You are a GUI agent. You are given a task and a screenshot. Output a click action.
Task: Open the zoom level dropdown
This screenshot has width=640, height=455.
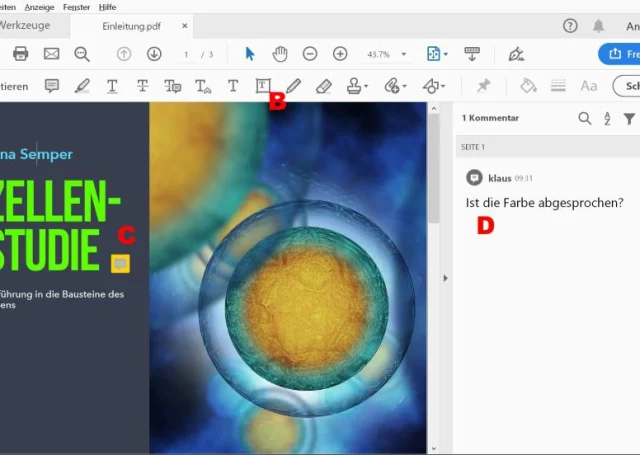[x=404, y=54]
